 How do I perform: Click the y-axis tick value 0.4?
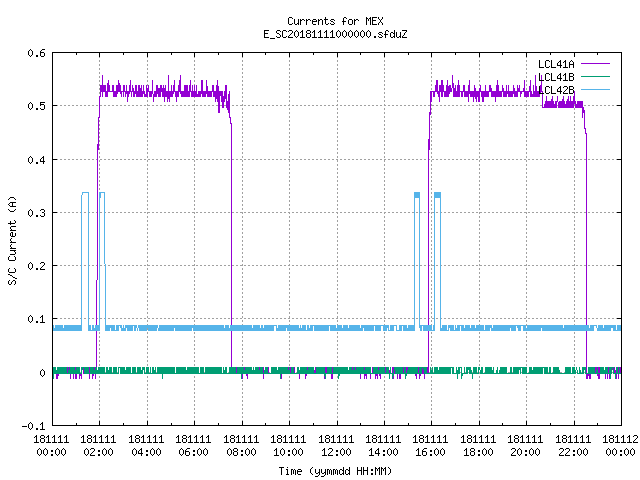[36, 160]
